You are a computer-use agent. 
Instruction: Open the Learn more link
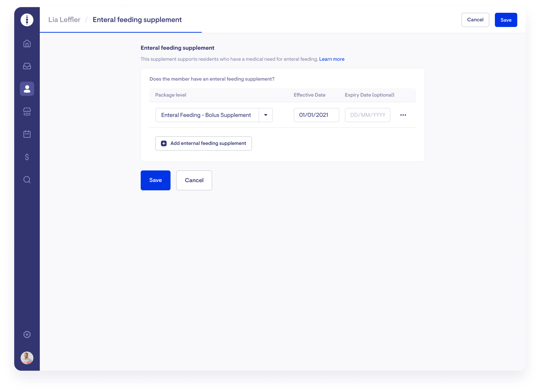click(x=331, y=59)
